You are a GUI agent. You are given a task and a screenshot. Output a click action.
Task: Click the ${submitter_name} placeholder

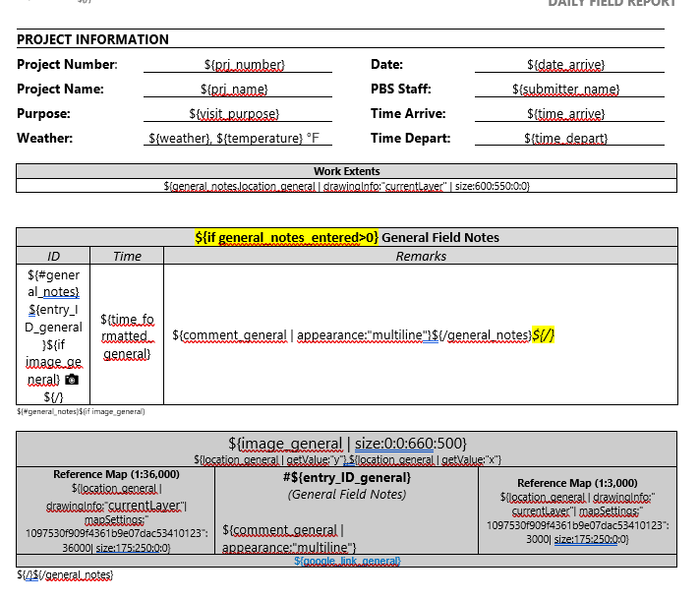565,90
